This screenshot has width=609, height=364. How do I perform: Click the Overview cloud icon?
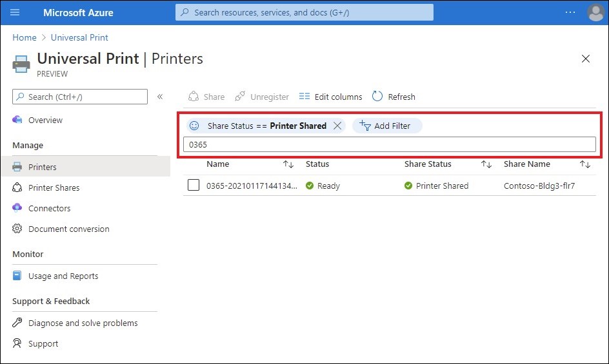[x=17, y=120]
